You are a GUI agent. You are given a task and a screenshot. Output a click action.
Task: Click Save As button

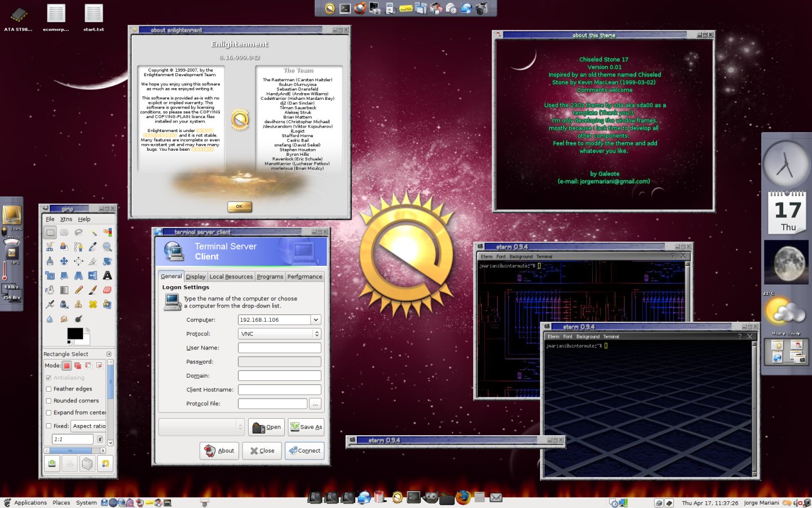click(306, 427)
